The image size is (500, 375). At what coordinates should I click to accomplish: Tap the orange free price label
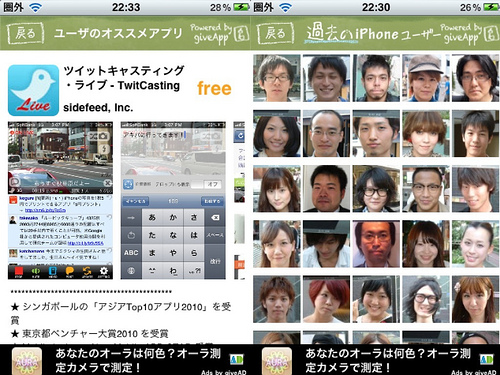pos(214,88)
